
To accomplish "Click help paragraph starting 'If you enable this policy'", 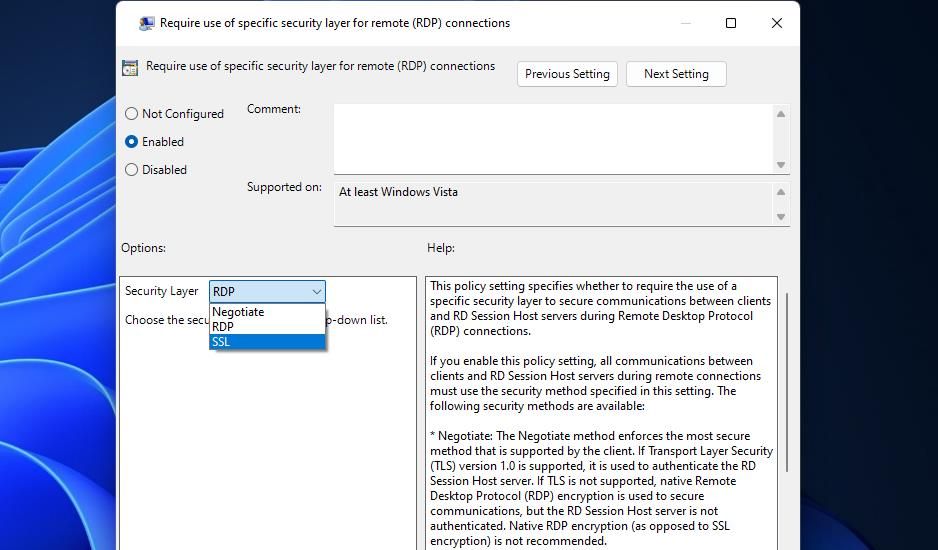I will click(596, 384).
